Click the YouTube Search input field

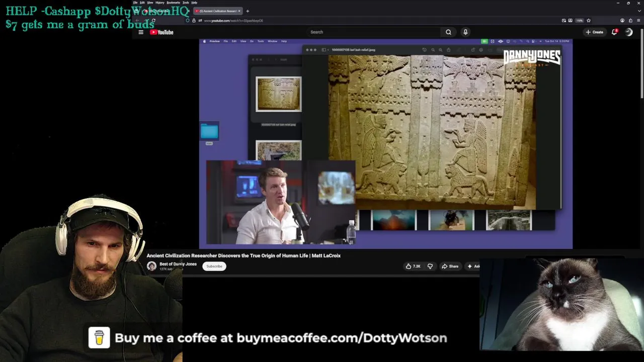[373, 32]
